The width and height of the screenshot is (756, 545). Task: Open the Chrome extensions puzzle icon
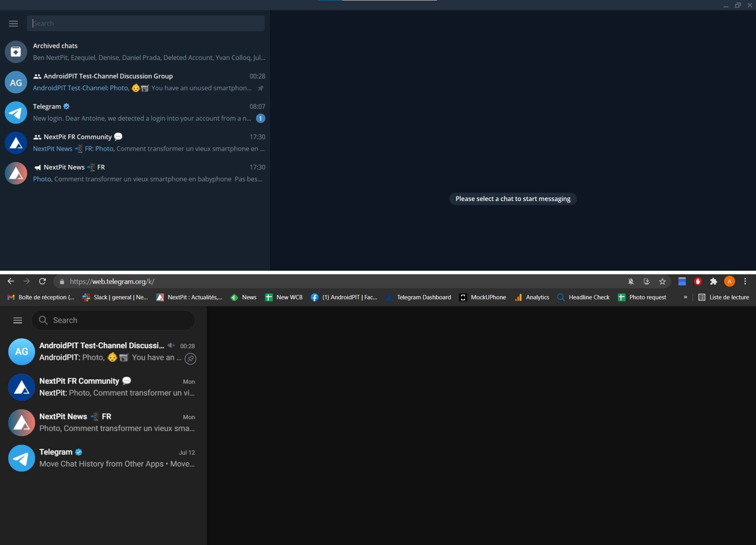coord(714,281)
